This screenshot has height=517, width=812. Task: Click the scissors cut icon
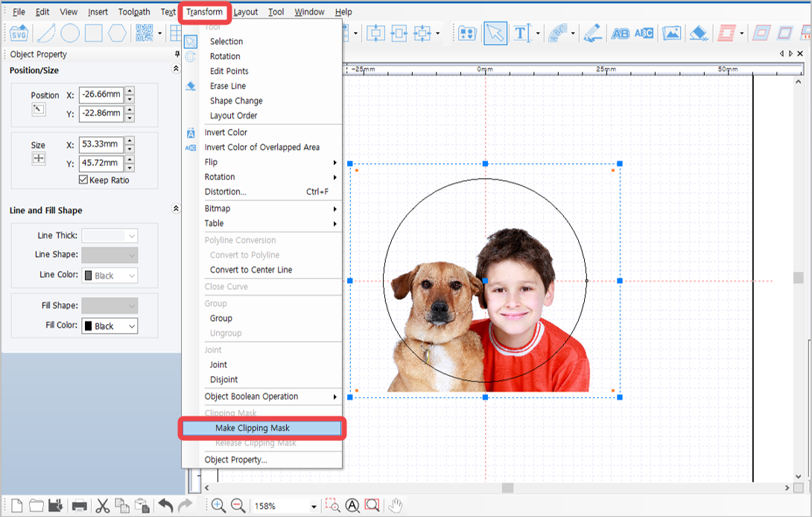[103, 506]
